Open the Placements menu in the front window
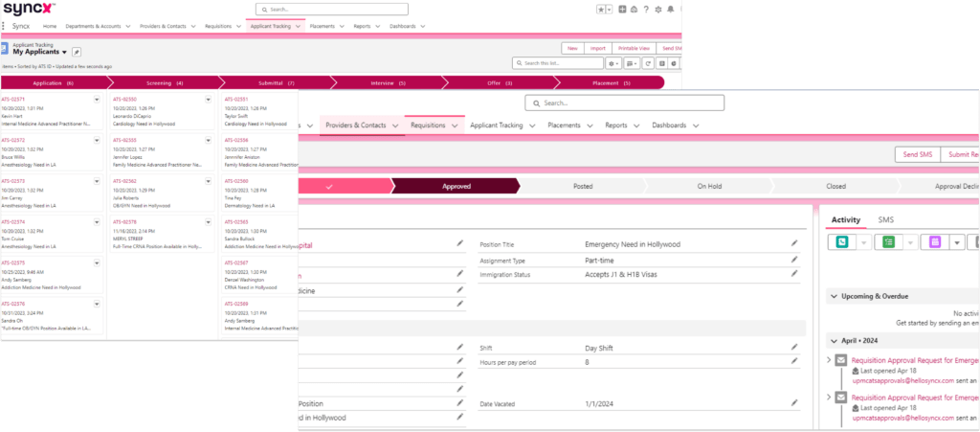 click(x=570, y=125)
